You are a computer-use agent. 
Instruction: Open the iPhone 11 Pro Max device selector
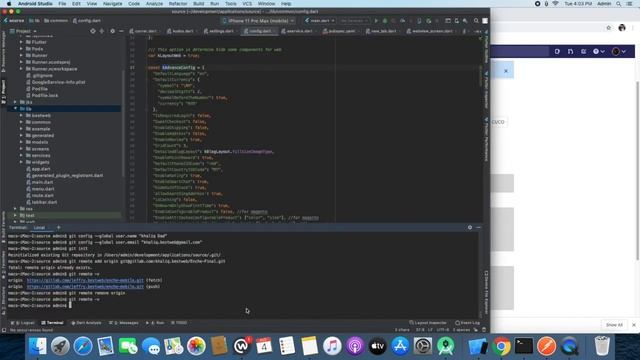click(x=259, y=20)
